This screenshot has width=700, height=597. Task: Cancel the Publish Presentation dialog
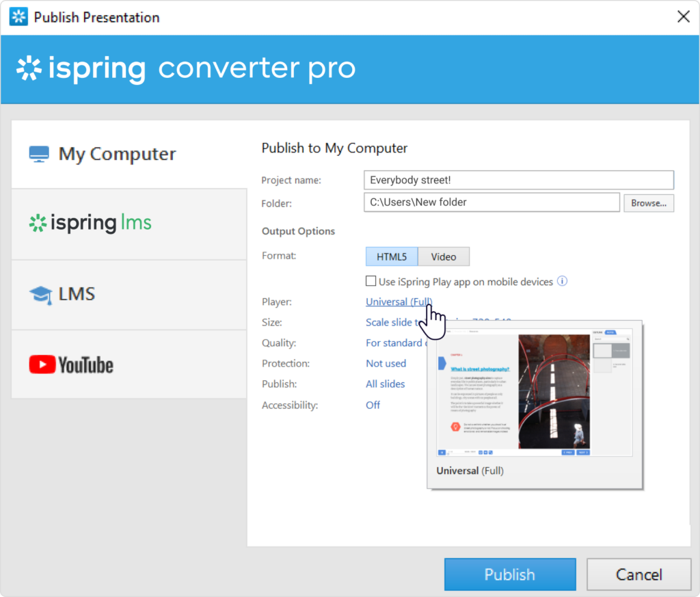639,574
